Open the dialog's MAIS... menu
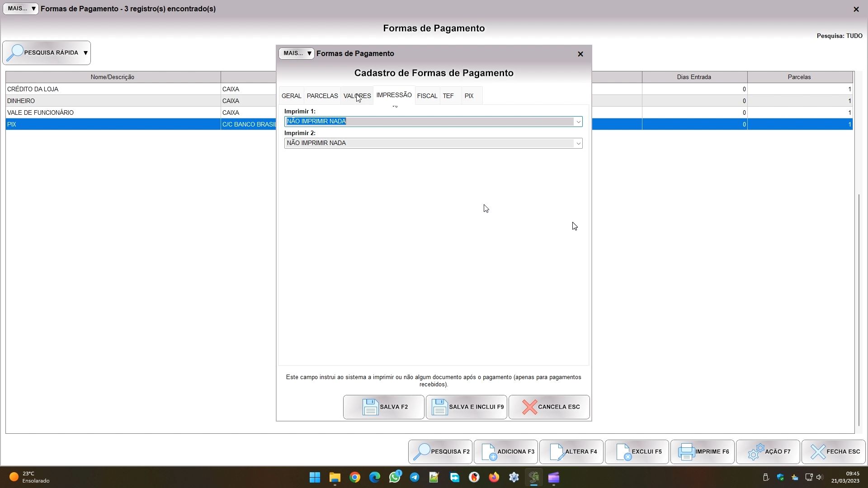The height and width of the screenshot is (488, 868). pos(297,53)
